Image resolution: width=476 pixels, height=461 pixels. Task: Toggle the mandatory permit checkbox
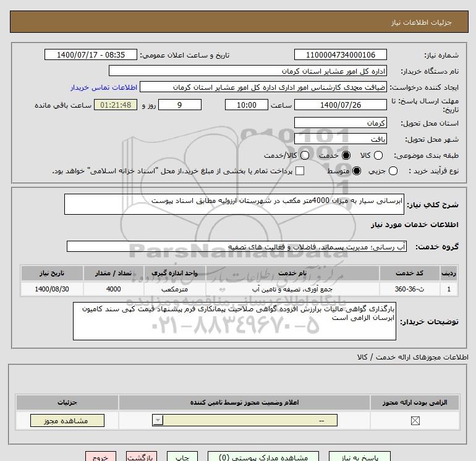point(415,421)
